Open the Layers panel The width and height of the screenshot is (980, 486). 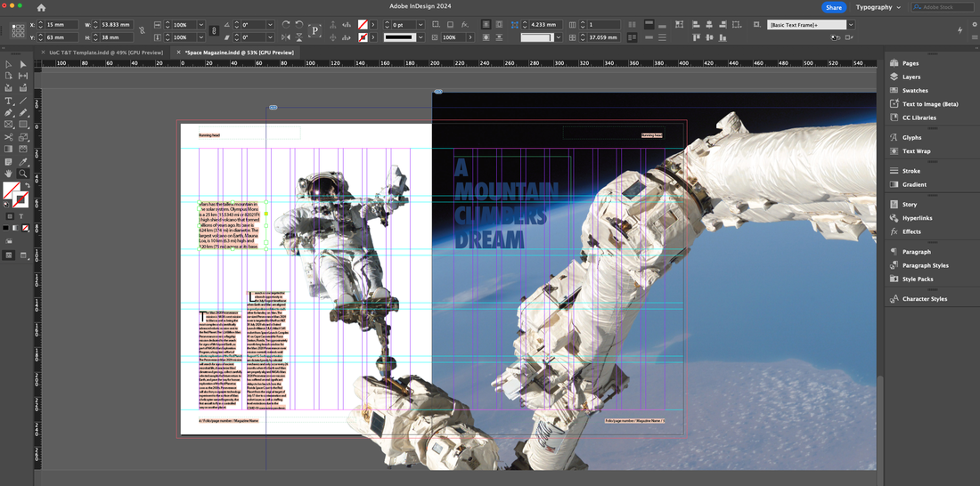(911, 77)
